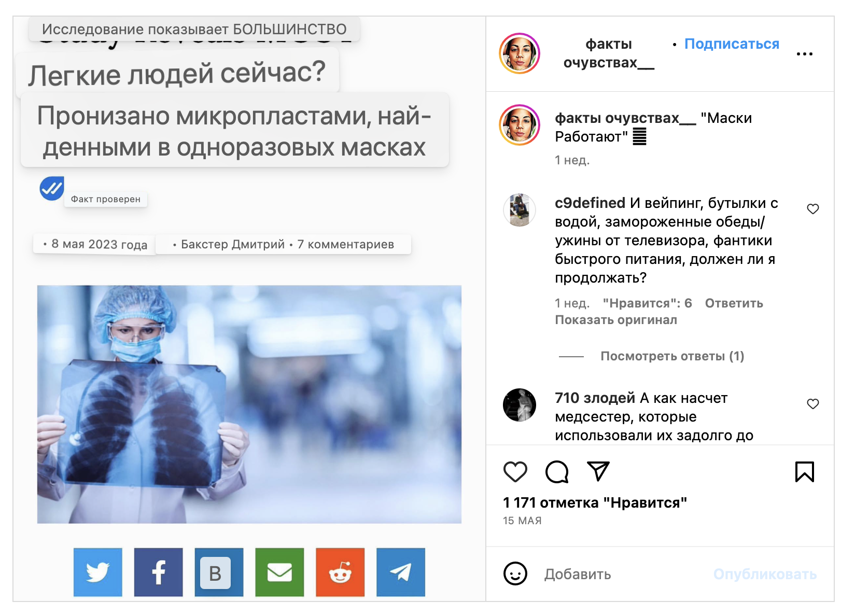Like 710 злодей comment heart
The height and width of the screenshot is (616, 841).
[x=812, y=404]
